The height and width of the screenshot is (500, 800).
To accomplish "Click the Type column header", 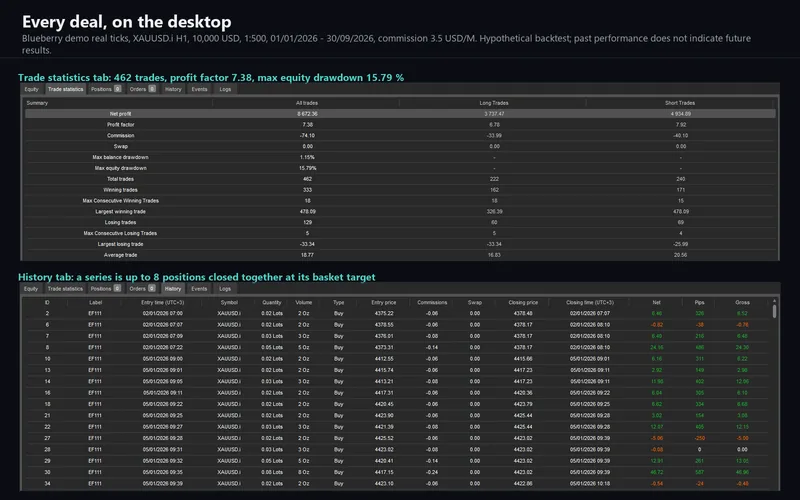I will point(339,303).
